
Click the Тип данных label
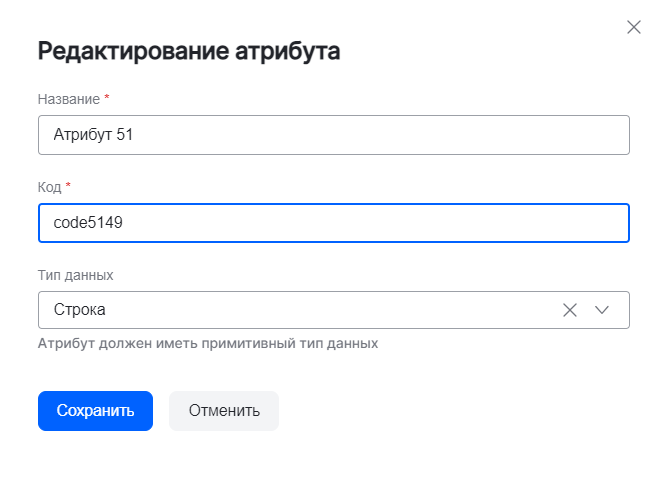(x=75, y=274)
